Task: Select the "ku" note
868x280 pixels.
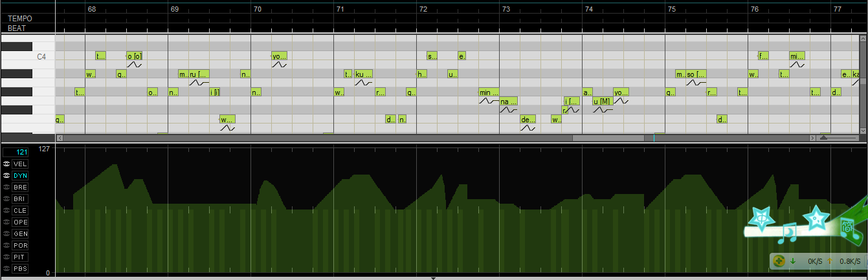Action: pos(363,74)
